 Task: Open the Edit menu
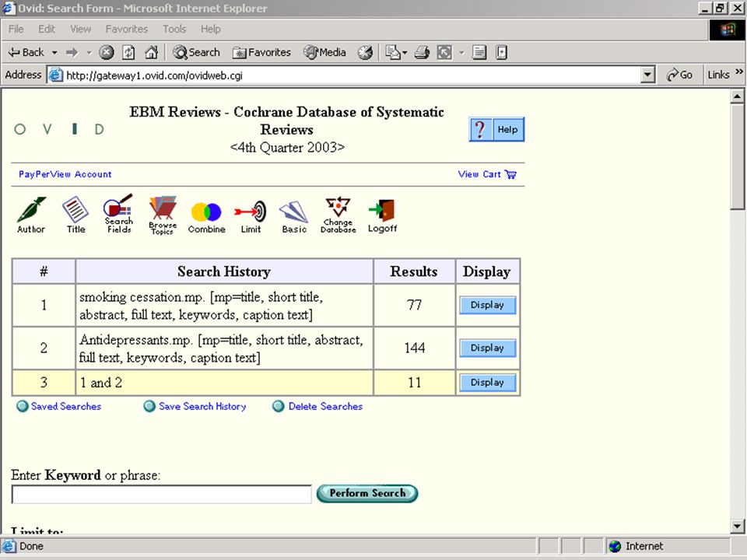pyautogui.click(x=47, y=29)
